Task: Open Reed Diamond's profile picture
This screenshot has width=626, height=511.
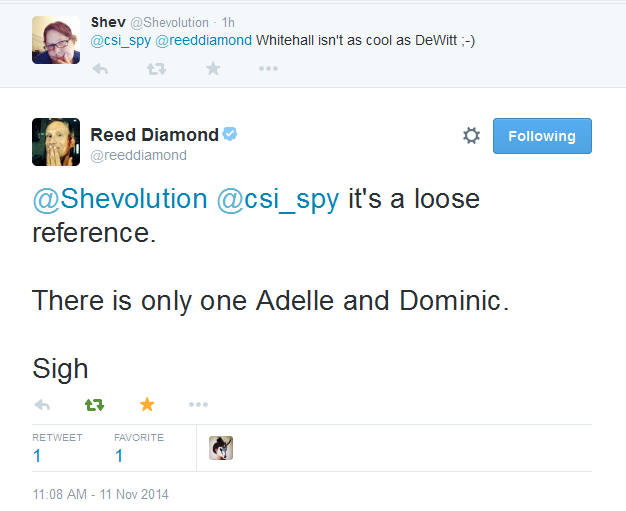Action: (56, 142)
